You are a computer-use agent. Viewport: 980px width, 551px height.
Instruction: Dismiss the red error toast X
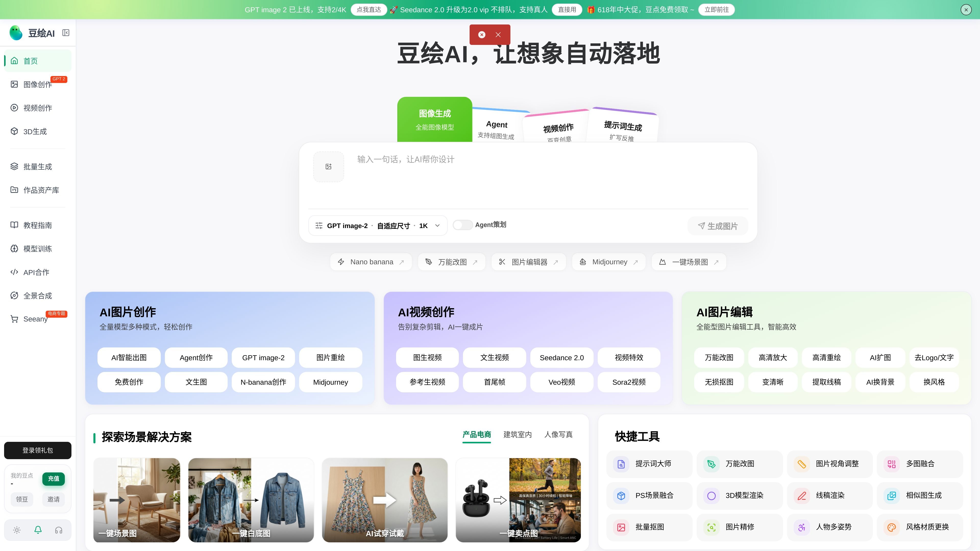[x=498, y=35]
